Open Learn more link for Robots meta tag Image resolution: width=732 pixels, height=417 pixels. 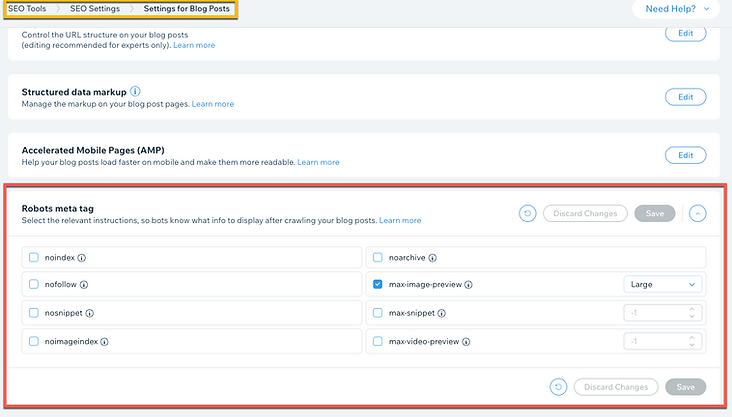pos(400,220)
